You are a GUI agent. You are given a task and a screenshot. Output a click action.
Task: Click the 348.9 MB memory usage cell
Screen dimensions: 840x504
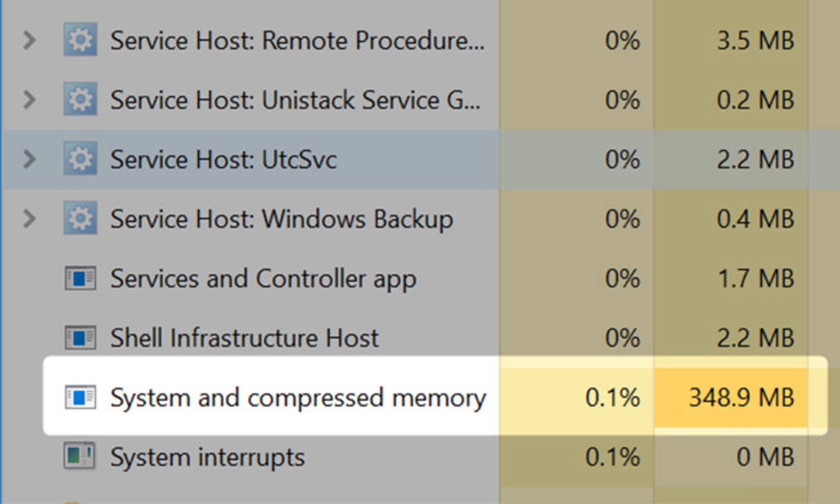tap(741, 397)
